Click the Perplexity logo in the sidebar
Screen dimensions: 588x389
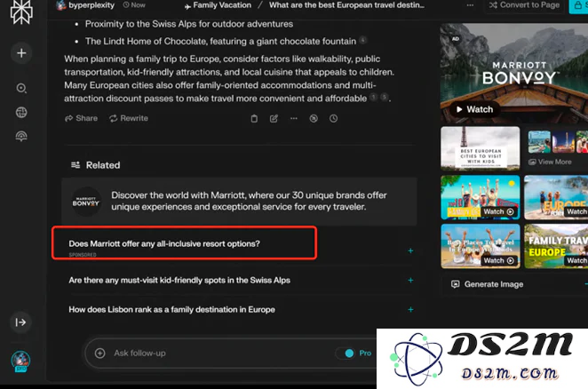click(x=21, y=12)
